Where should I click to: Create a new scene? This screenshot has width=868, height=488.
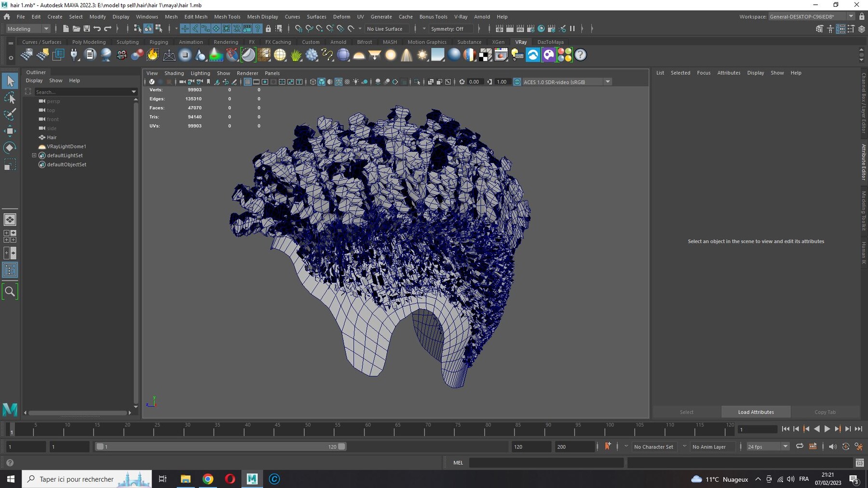click(x=66, y=29)
